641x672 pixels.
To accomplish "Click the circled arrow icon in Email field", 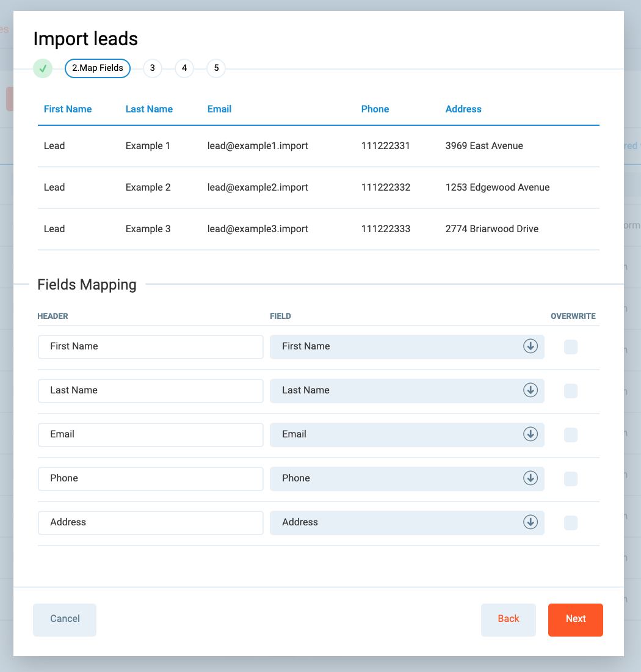I will pyautogui.click(x=531, y=434).
